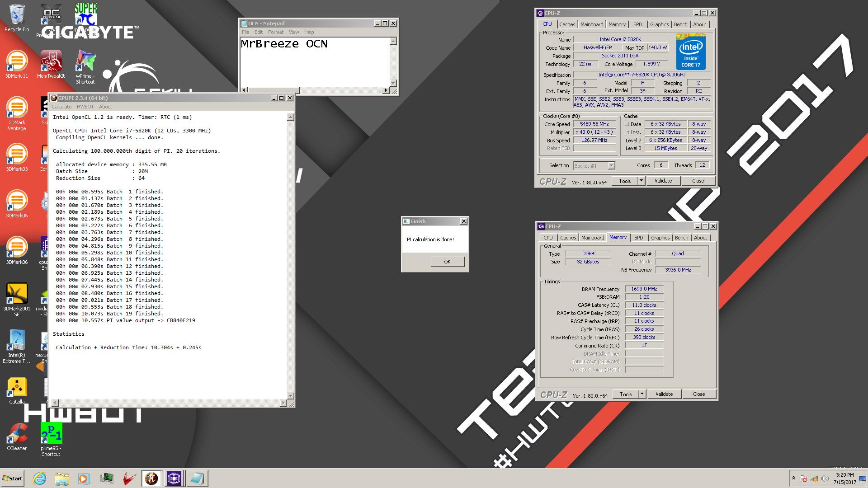Click the Start button
The image size is (868, 488).
click(x=12, y=478)
